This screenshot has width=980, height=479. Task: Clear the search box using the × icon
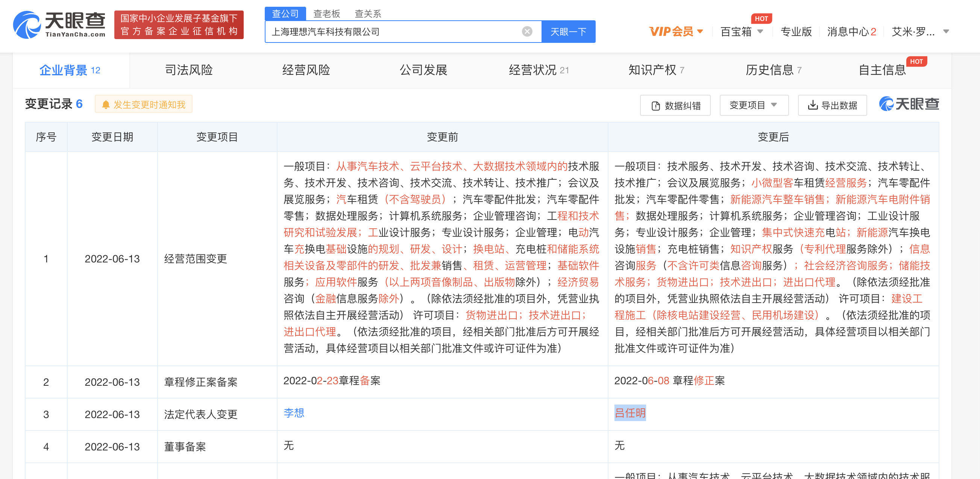click(526, 32)
